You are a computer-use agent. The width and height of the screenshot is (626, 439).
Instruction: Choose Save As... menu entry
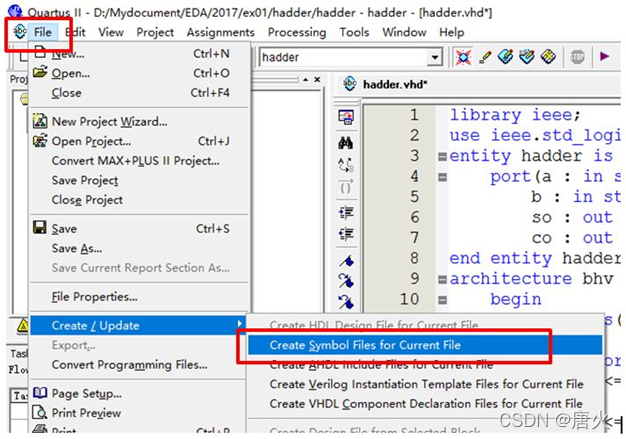click(140, 248)
